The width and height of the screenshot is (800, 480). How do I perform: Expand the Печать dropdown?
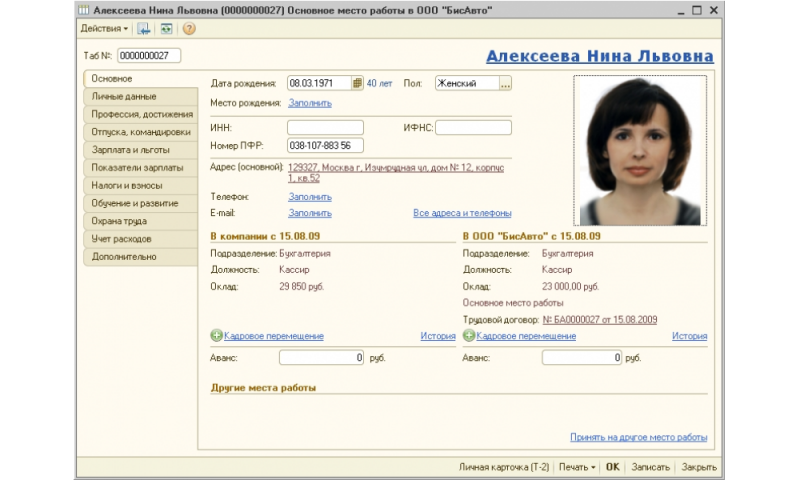[x=578, y=467]
